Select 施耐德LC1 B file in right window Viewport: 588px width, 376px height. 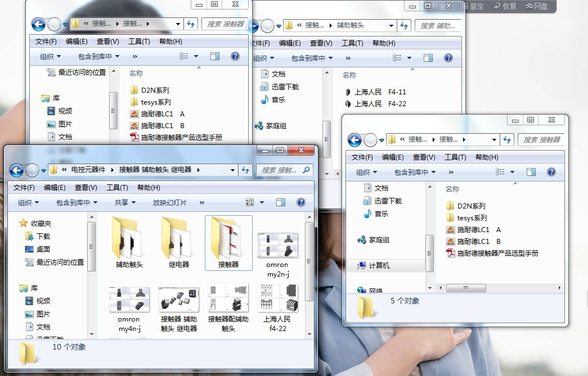(x=473, y=242)
